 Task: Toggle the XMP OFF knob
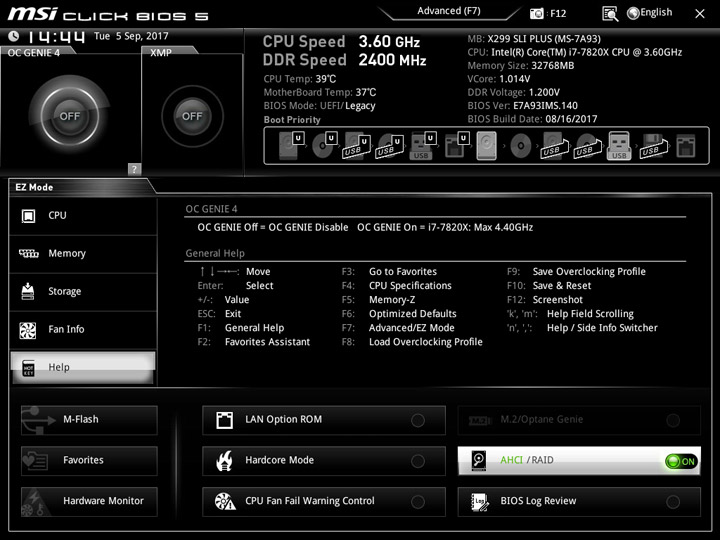pyautogui.click(x=192, y=116)
